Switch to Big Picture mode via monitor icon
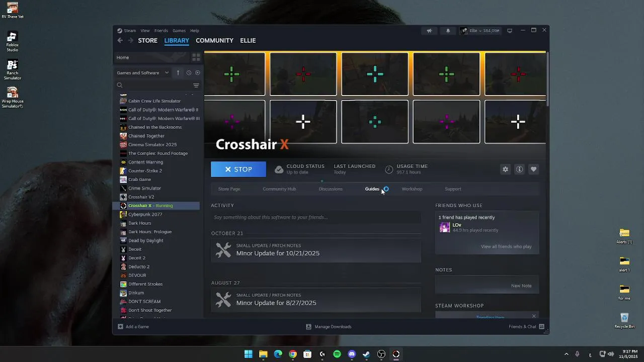This screenshot has height=362, width=644. pos(510,31)
